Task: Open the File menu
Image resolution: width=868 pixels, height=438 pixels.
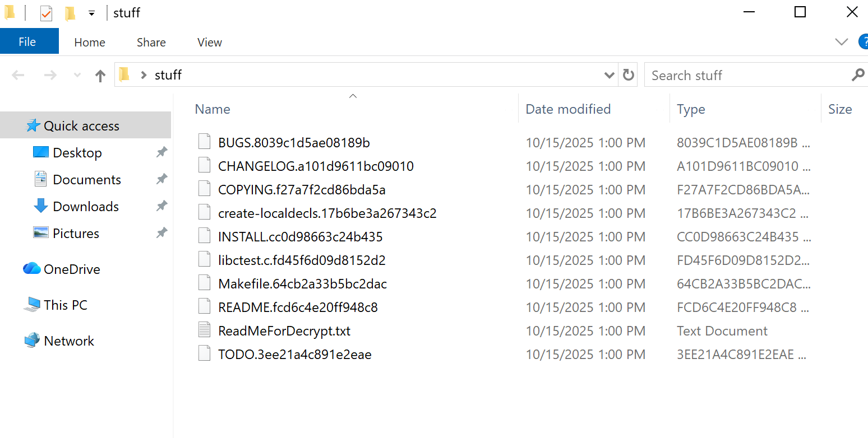Action: click(x=27, y=41)
